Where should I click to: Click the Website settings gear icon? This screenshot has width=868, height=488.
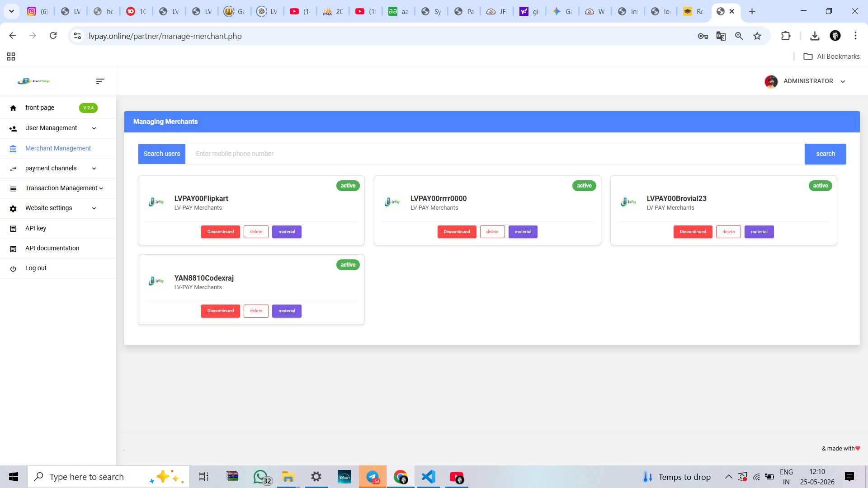13,209
